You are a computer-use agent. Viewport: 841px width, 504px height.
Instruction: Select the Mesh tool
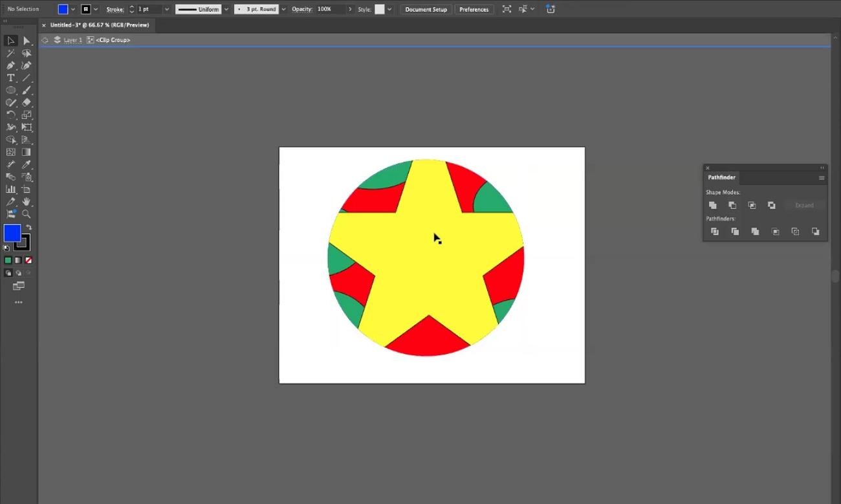[11, 152]
